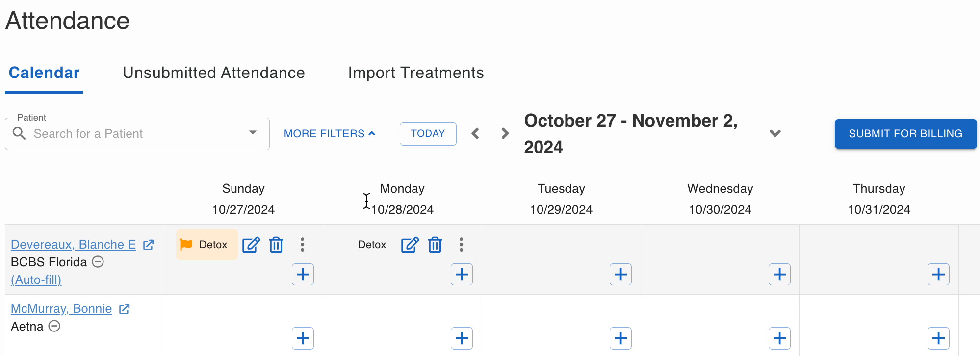This screenshot has width=980, height=356.
Task: Open the Patient search dropdown arrow
Action: pos(253,133)
